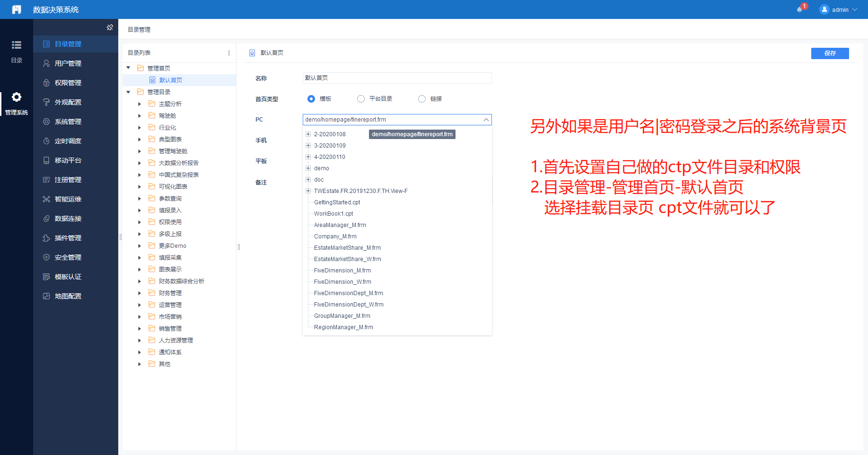Image resolution: width=868 pixels, height=455 pixels.
Task: Click the 地图配置 map icon
Action: (46, 296)
